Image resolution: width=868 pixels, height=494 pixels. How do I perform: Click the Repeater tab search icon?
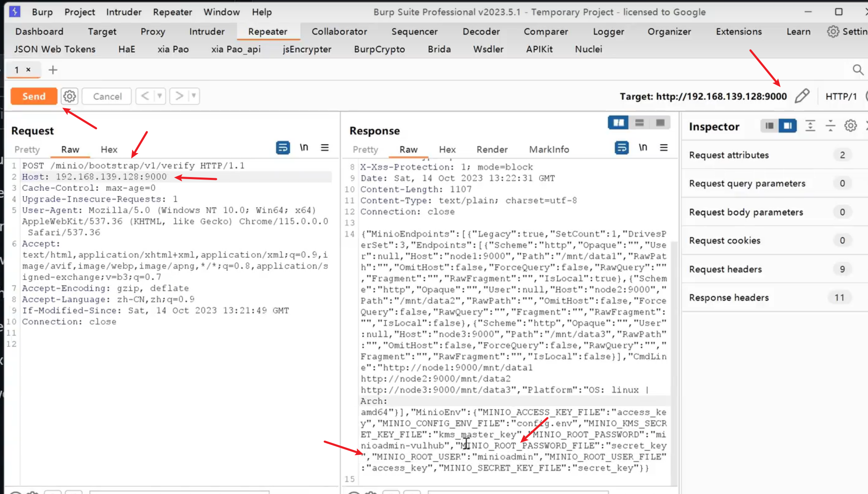point(858,70)
